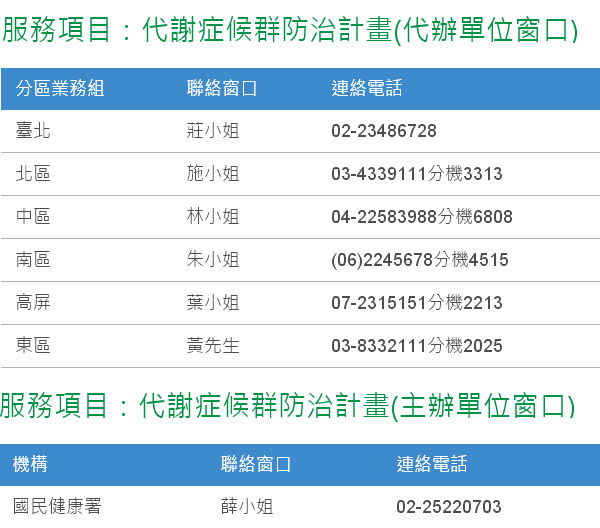This screenshot has height=528, width=600.
Task: Select contact name 林小姐
Action: (212, 217)
